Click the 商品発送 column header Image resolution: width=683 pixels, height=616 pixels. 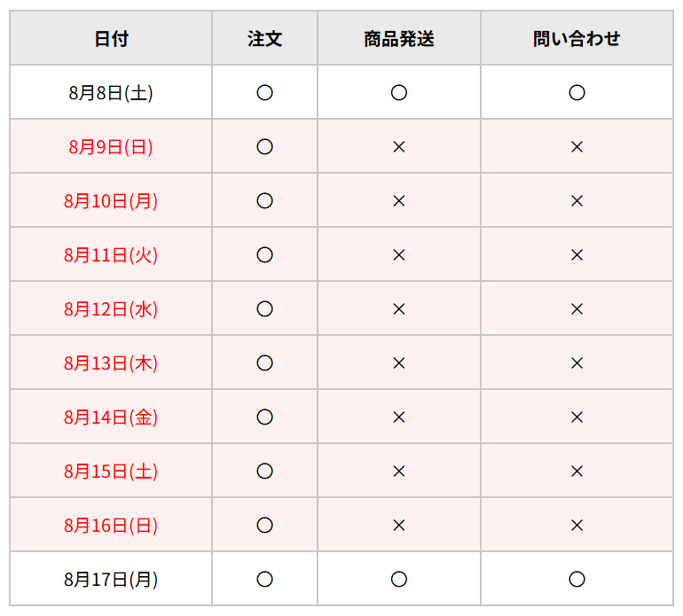pyautogui.click(x=399, y=38)
